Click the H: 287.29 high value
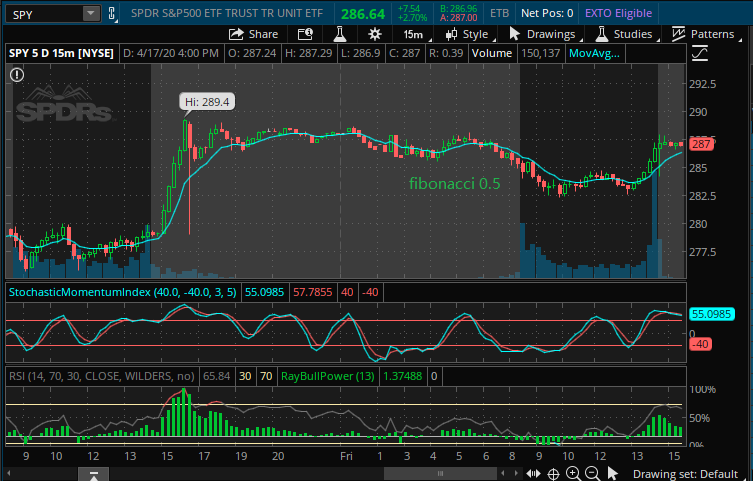The width and height of the screenshot is (753, 481). click(308, 53)
